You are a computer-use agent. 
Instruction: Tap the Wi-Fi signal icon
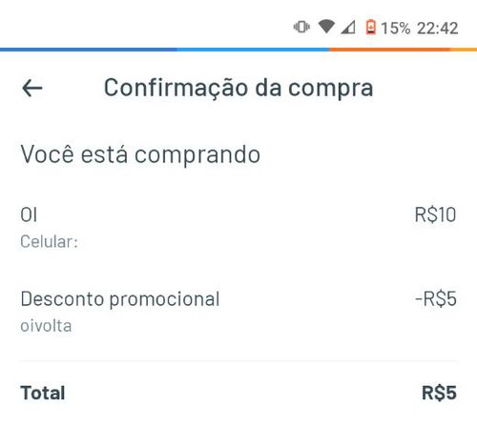326,27
